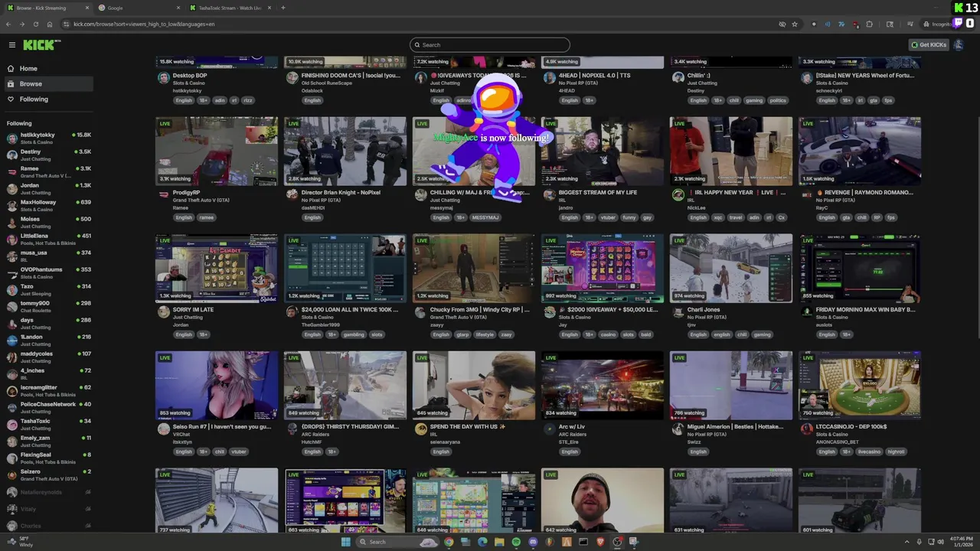Open the hamburger sidebar menu
The width and height of the screenshot is (980, 551).
tap(11, 45)
